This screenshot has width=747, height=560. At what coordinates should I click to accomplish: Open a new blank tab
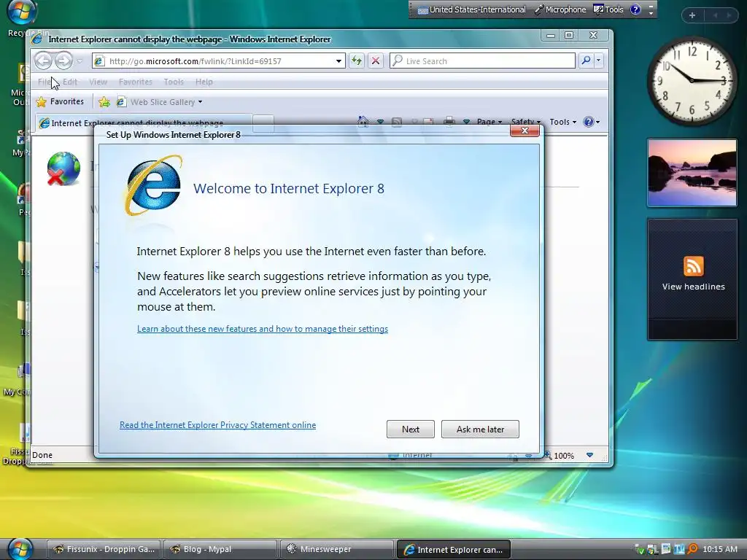tap(263, 122)
